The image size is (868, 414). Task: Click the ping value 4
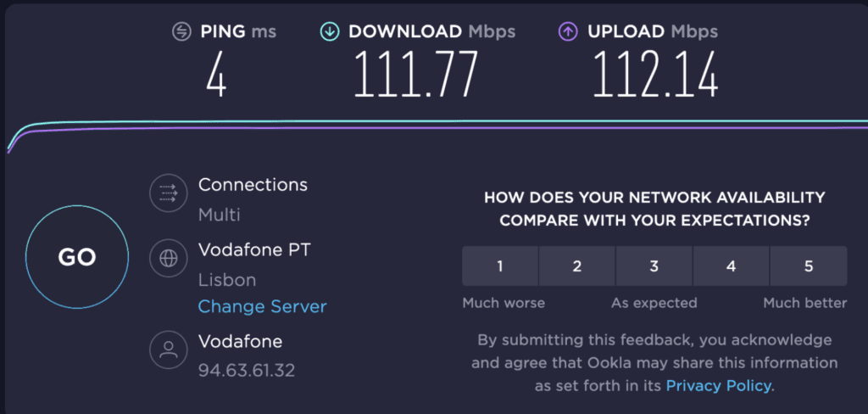coord(217,73)
